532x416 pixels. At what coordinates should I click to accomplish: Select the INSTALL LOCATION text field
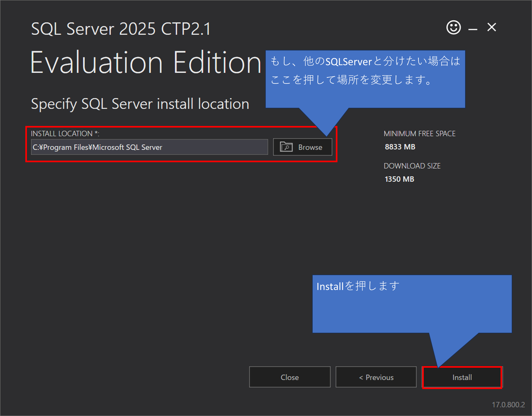(149, 147)
